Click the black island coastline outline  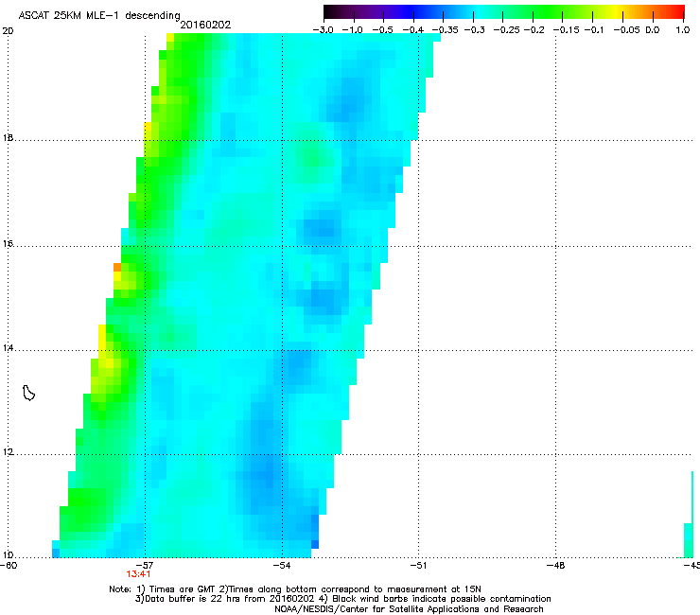pos(28,393)
